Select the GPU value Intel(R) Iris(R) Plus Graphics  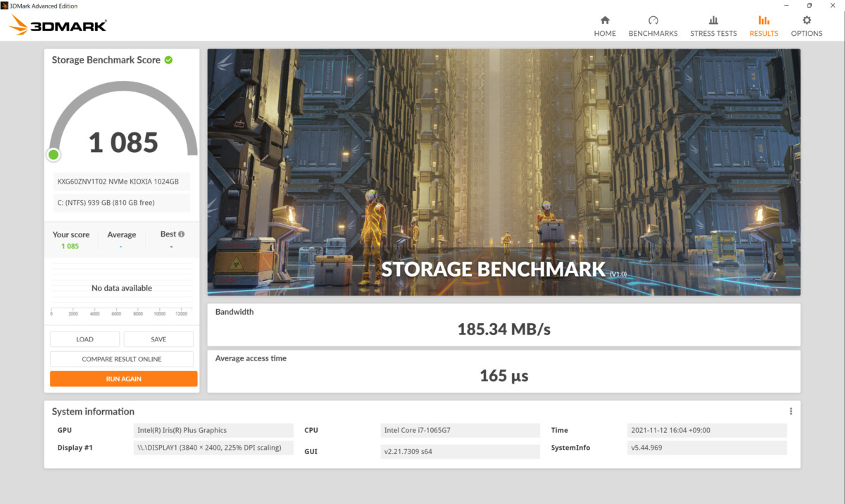coord(213,430)
